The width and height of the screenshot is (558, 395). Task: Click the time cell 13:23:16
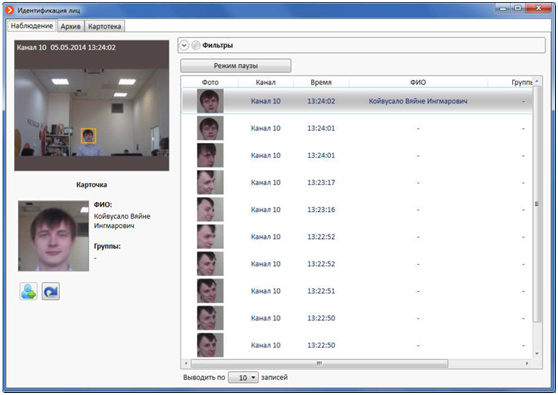(x=321, y=210)
